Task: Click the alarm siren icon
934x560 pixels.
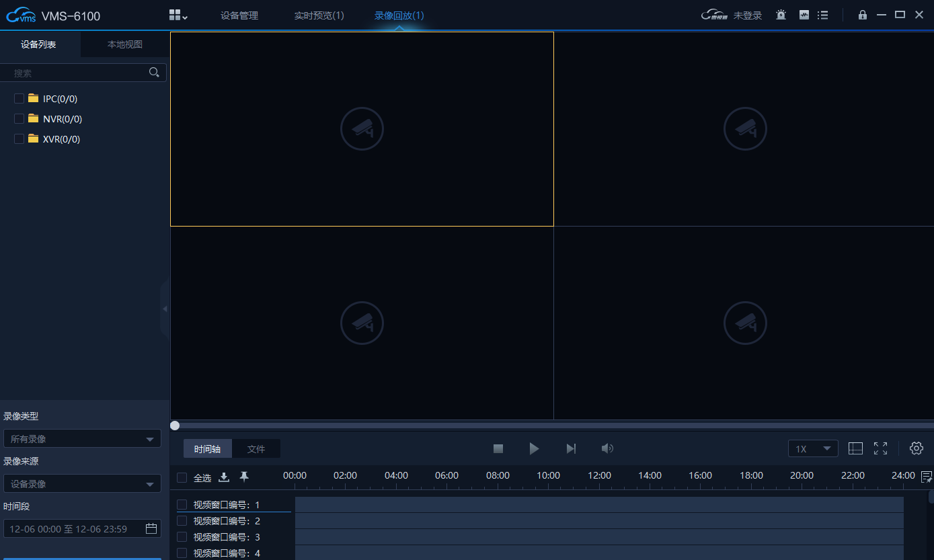Action: (x=781, y=15)
